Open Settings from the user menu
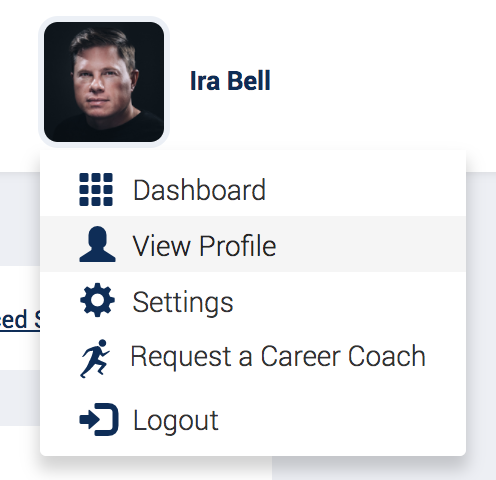 click(x=253, y=301)
